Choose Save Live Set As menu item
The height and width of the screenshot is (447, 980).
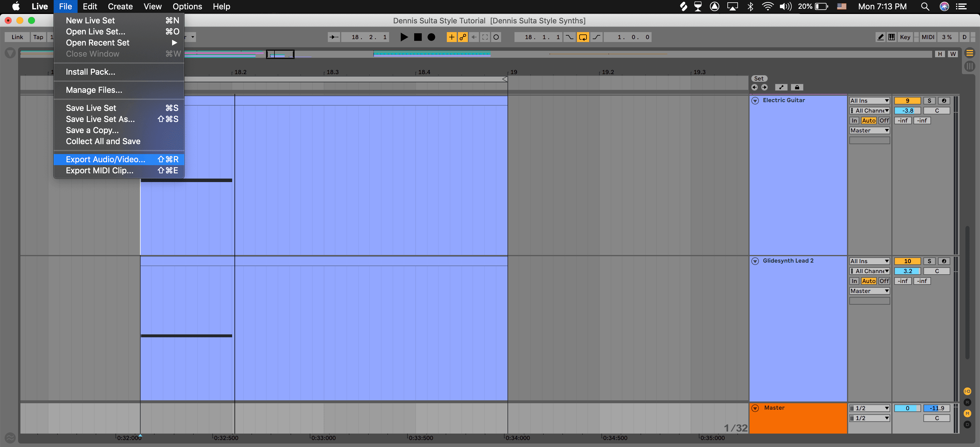[119, 119]
